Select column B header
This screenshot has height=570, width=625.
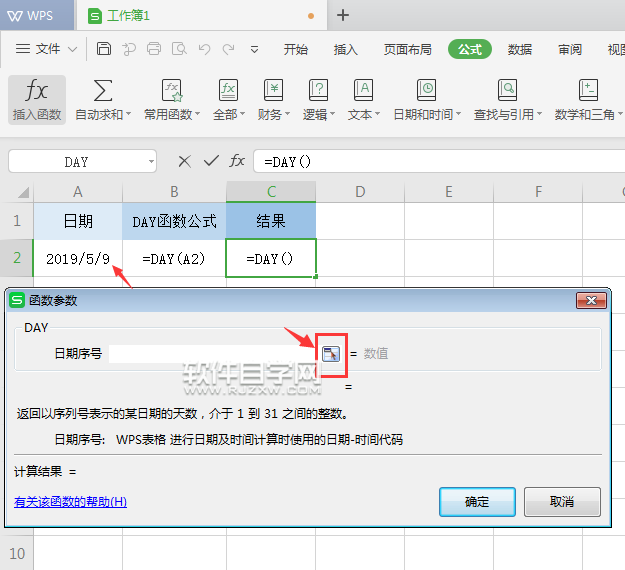coord(174,192)
